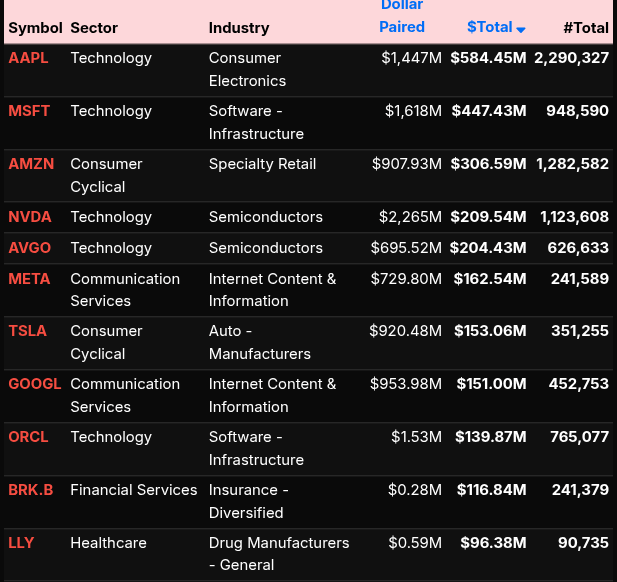Open the AAPL ticker link
617x582 pixels.
[28, 58]
